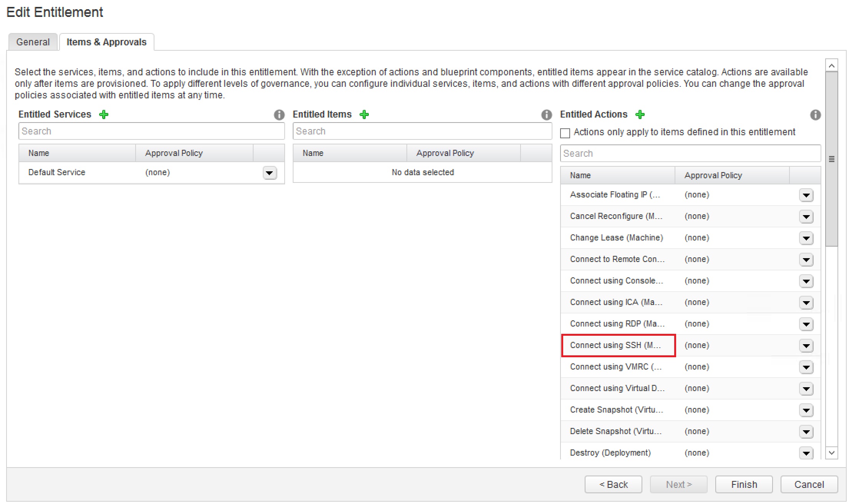The image size is (849, 504).
Task: Focus the Entitled Actions search field
Action: pyautogui.click(x=690, y=153)
